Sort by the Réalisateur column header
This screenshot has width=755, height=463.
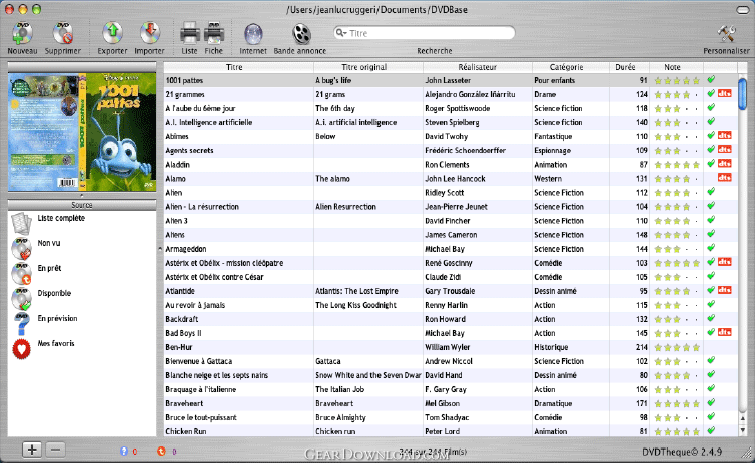478,67
